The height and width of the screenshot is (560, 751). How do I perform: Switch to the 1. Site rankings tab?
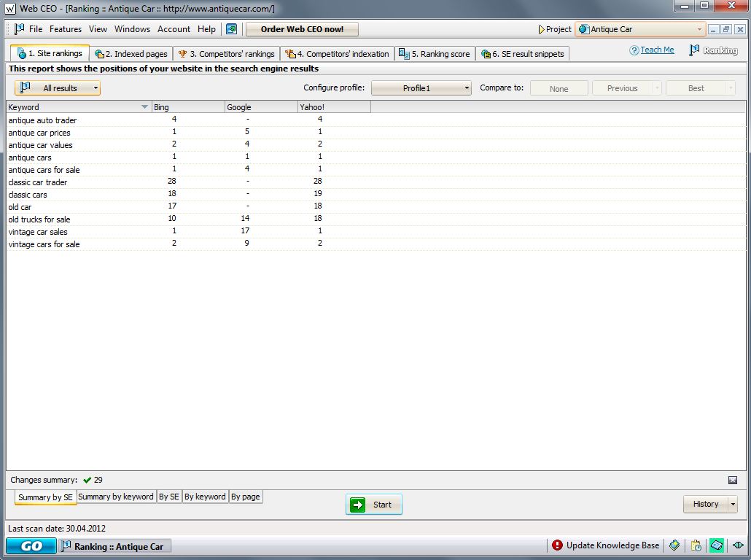click(50, 53)
